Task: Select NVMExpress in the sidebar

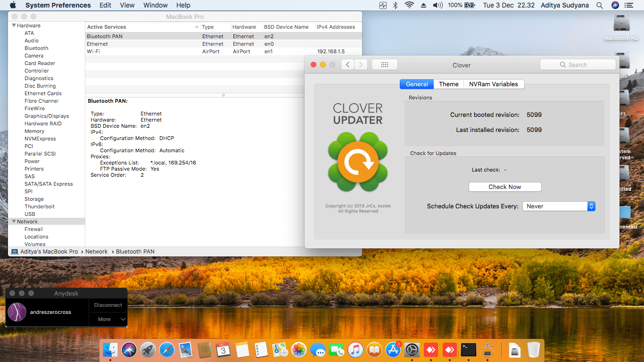Action: (40, 139)
